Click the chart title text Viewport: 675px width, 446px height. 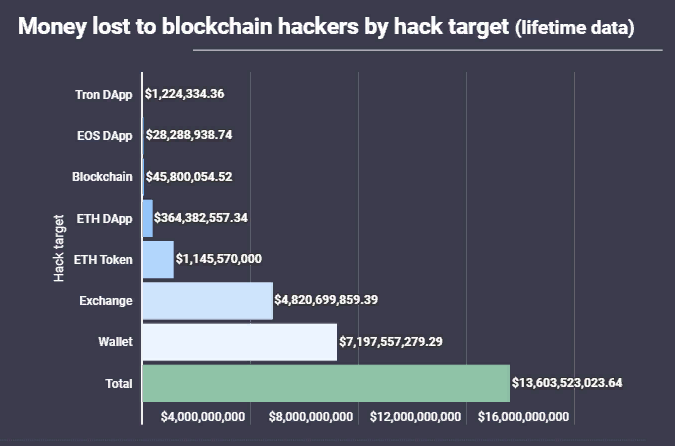265,25
